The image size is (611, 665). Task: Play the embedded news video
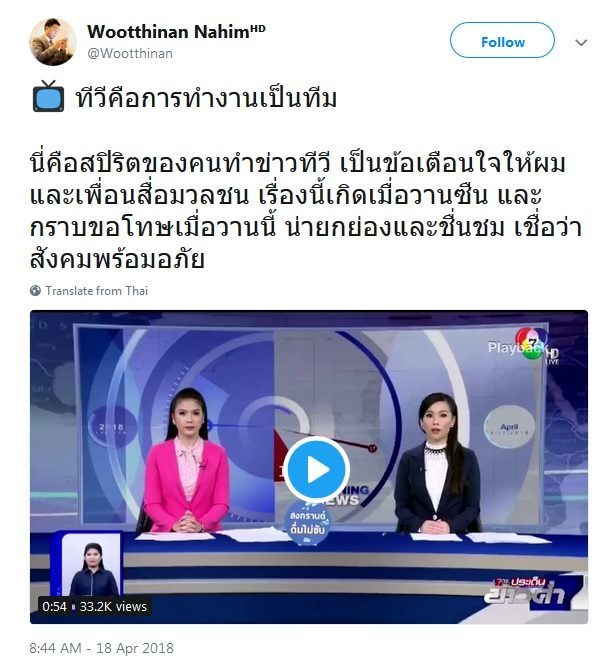point(316,469)
